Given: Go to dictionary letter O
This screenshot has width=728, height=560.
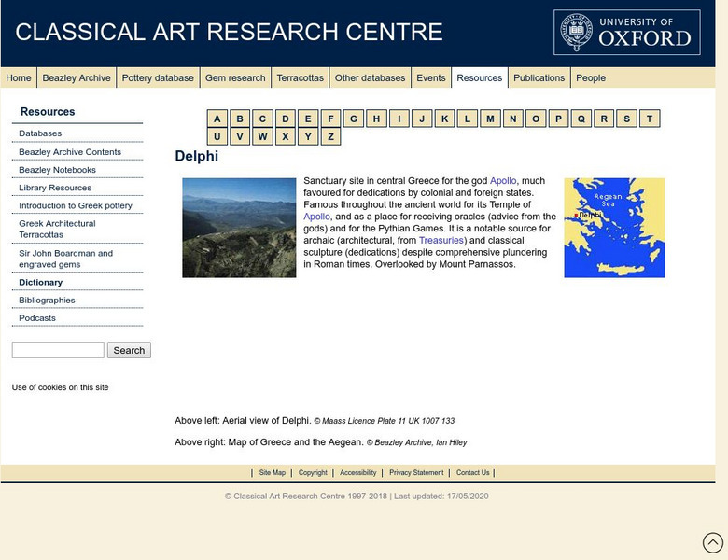Looking at the screenshot, I should [x=536, y=119].
